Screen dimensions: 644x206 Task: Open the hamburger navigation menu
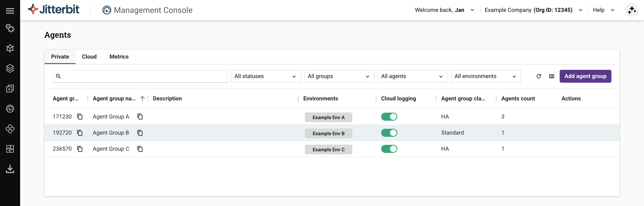click(10, 10)
